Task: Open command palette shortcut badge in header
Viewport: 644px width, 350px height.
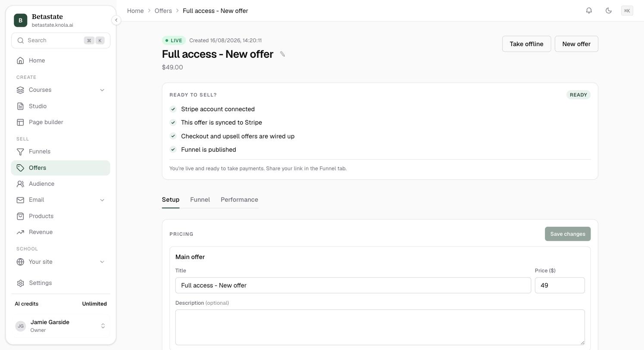Action: 627,11
